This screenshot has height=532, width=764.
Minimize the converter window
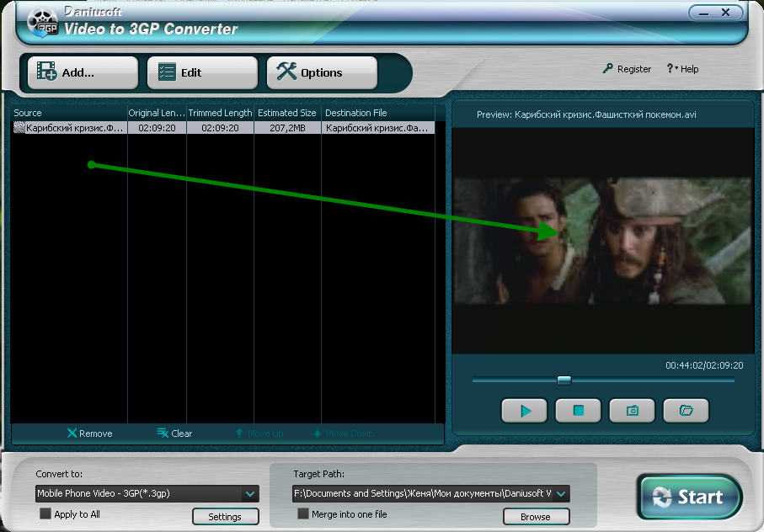tap(703, 13)
